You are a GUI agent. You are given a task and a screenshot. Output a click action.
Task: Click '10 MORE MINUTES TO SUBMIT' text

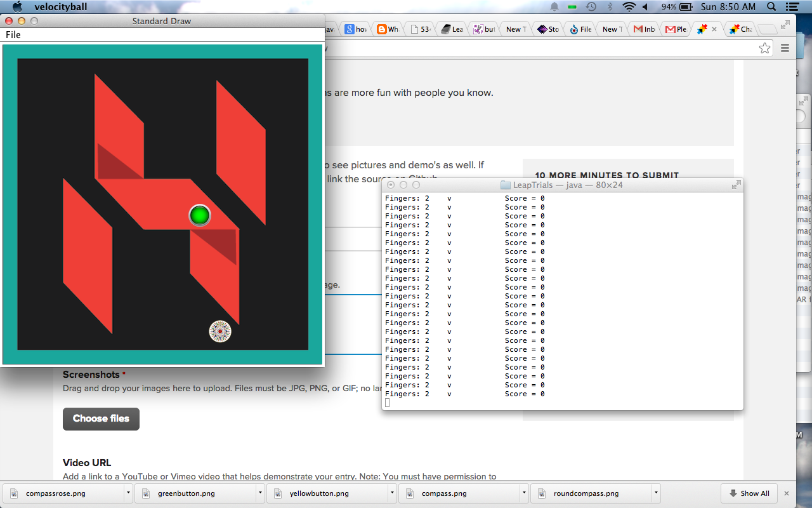tap(607, 175)
